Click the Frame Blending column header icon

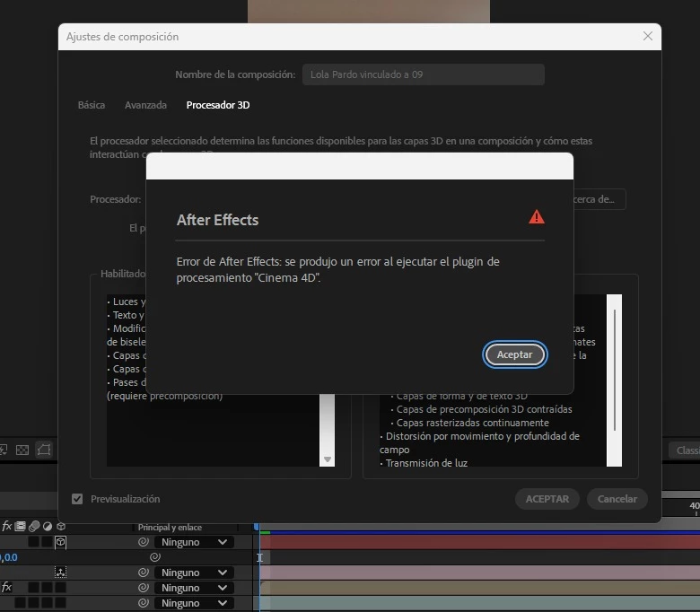(x=20, y=526)
